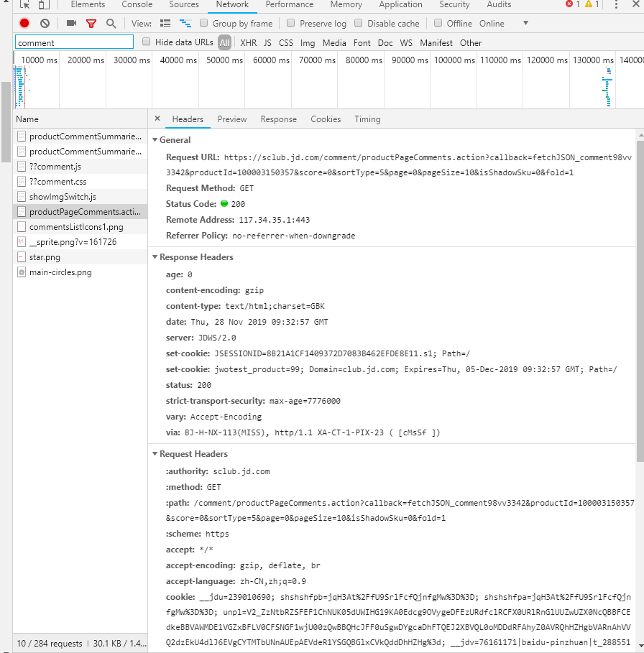Toggle the red filter funnel icon
Viewport: 644px width, 653px height.
pos(91,24)
